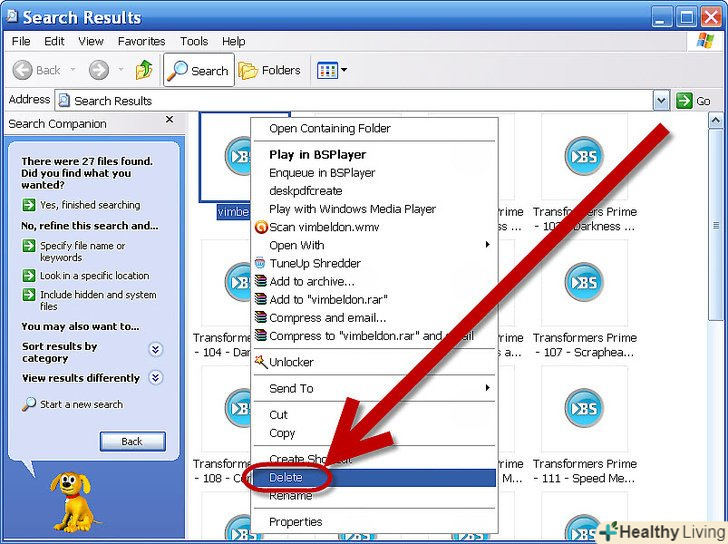The height and width of the screenshot is (544, 728).
Task: Click the Forward toolbar arrow icon
Action: [x=98, y=70]
